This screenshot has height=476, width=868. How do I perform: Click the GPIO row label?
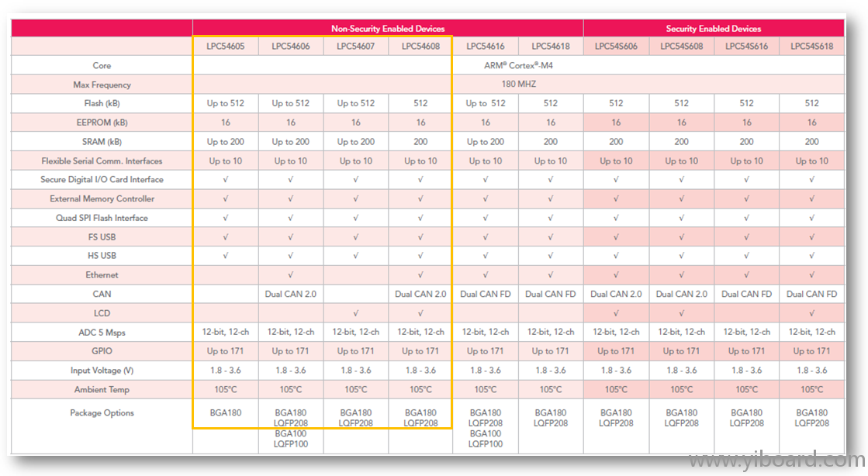102,351
